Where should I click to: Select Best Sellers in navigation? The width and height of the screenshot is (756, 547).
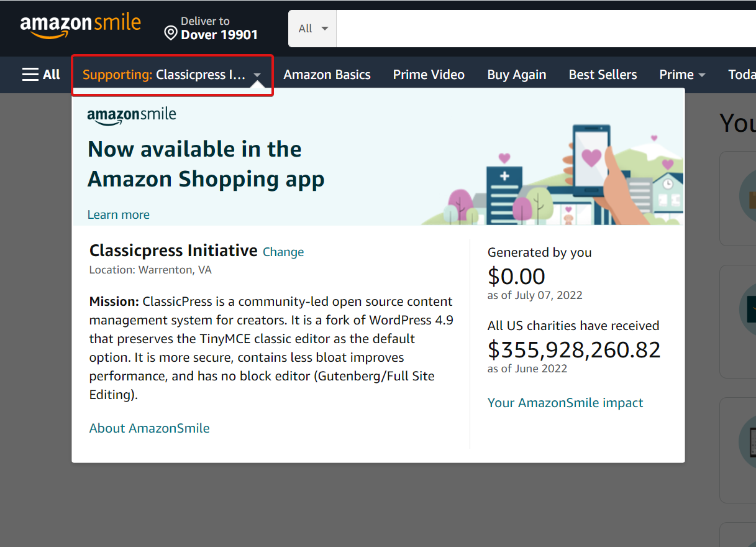pos(603,75)
